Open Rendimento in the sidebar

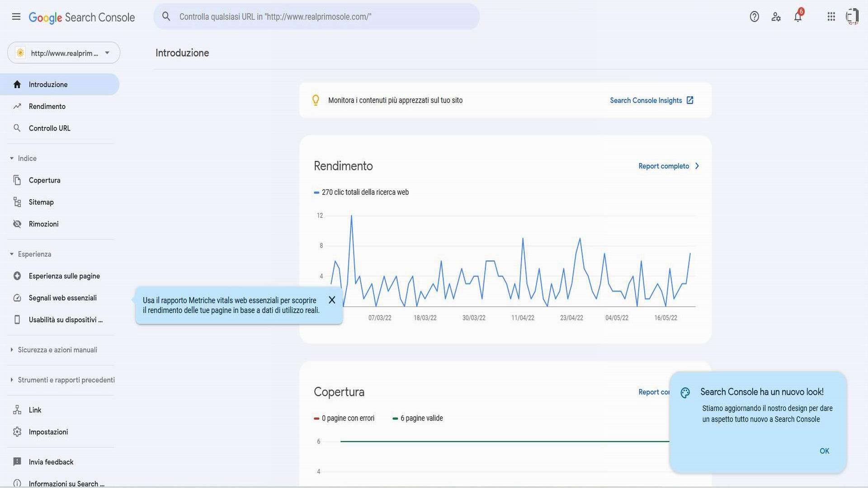click(60, 106)
